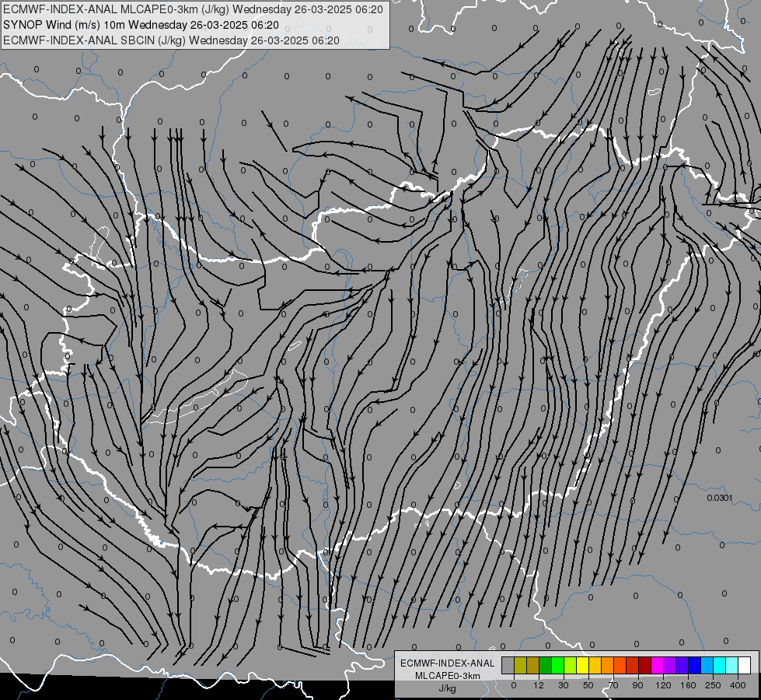
Task: Click the white swatch at legend end
Action: [745, 665]
